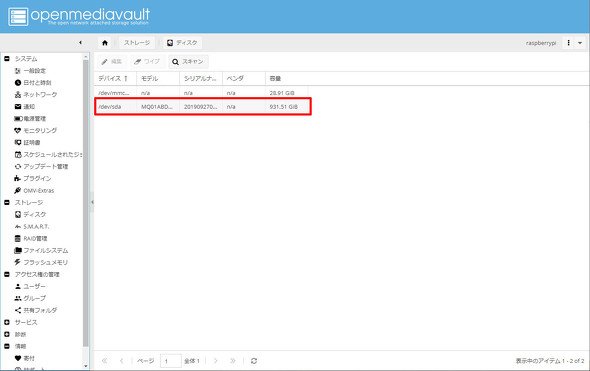Go to last page in pager
The image size is (590, 371).
233,361
